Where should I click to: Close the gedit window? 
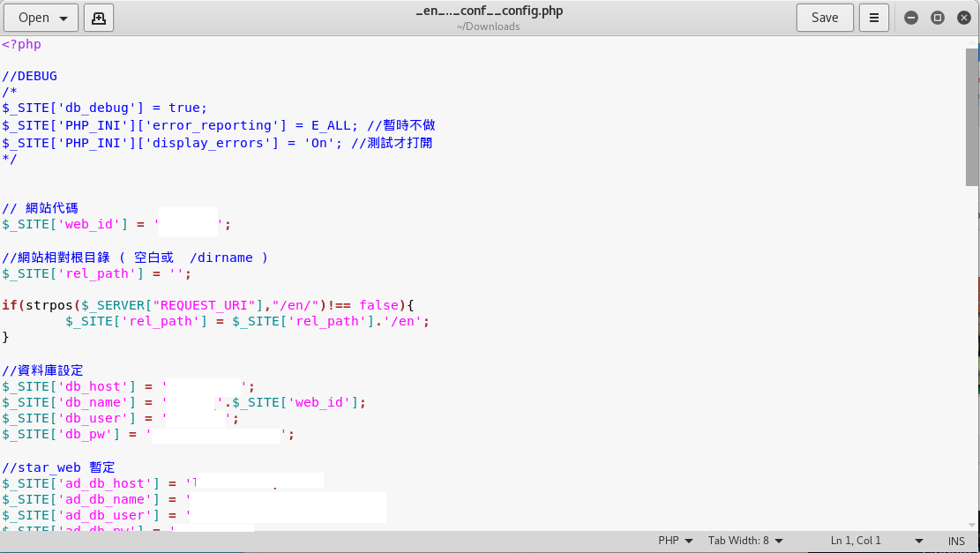click(964, 18)
